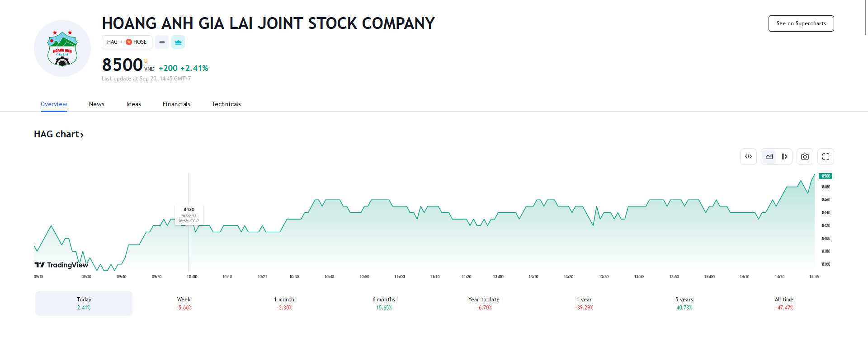Click the HAG HOSE symbol badge

pyautogui.click(x=127, y=42)
